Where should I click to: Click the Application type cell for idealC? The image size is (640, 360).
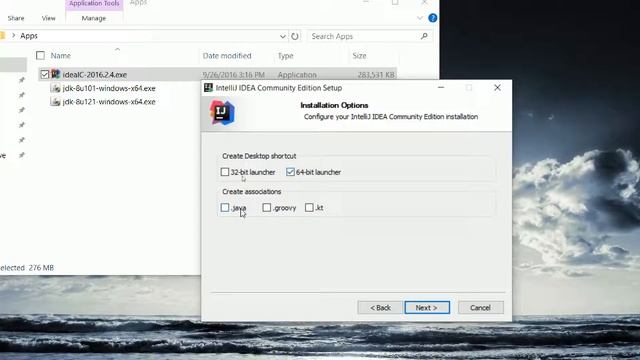pos(297,75)
